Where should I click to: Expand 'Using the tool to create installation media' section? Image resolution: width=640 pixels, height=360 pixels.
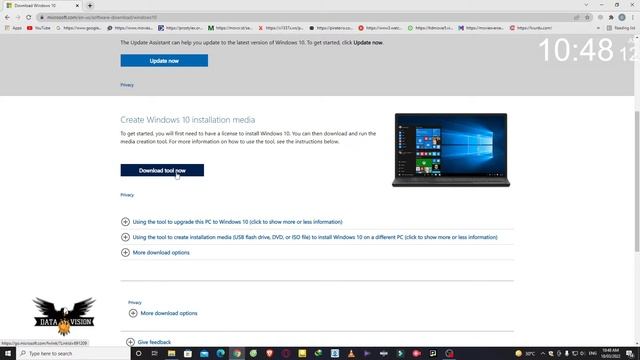click(x=309, y=237)
